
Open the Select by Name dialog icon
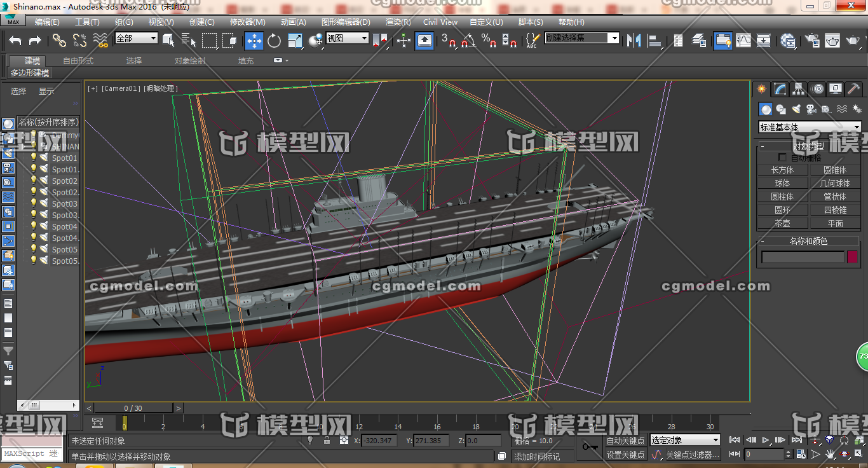click(x=189, y=40)
